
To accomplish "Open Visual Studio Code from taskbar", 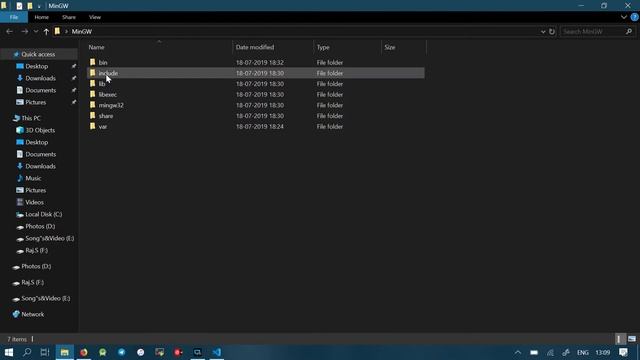I will click(x=216, y=352).
